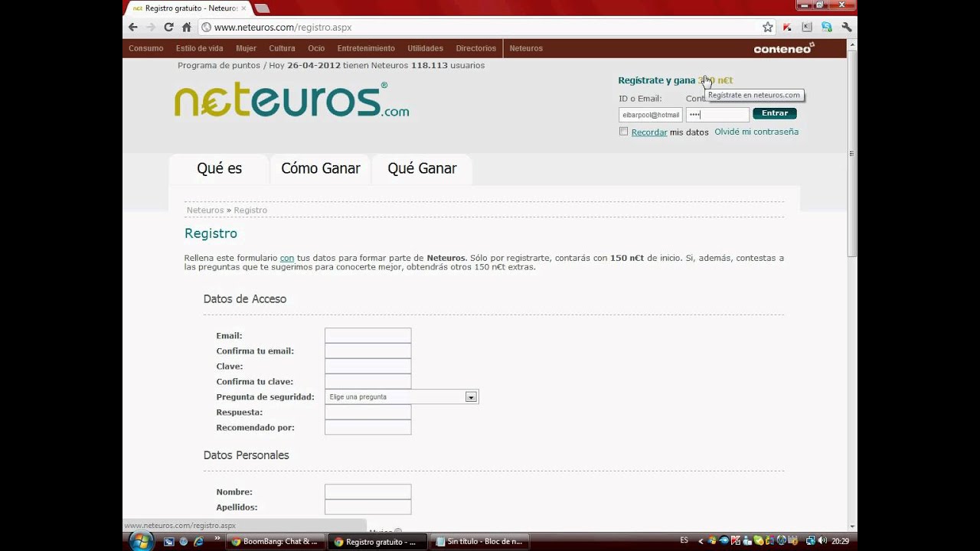Image resolution: width=980 pixels, height=551 pixels.
Task: Click the 'con' link in registration text
Action: click(x=287, y=258)
